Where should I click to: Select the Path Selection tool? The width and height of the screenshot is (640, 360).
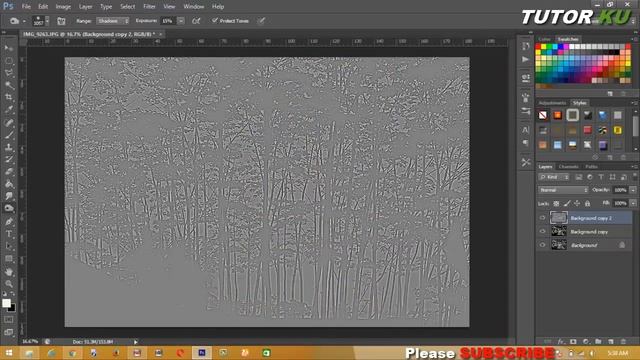(x=9, y=246)
